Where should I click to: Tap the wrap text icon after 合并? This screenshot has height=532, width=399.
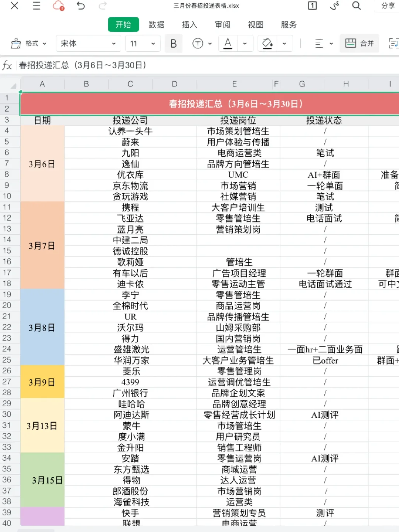click(x=393, y=44)
